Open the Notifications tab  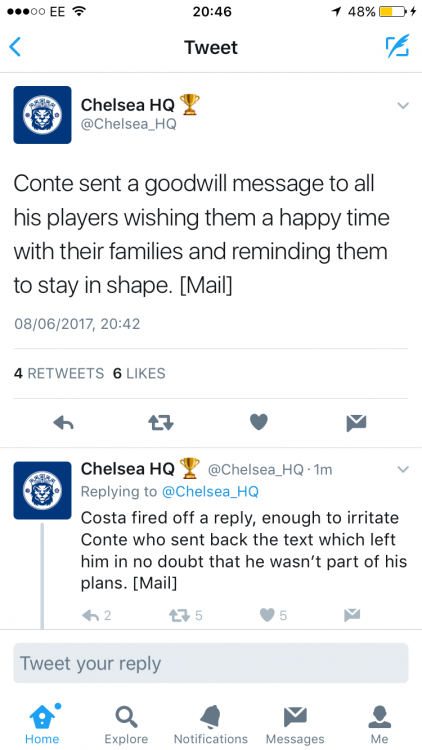click(x=211, y=723)
